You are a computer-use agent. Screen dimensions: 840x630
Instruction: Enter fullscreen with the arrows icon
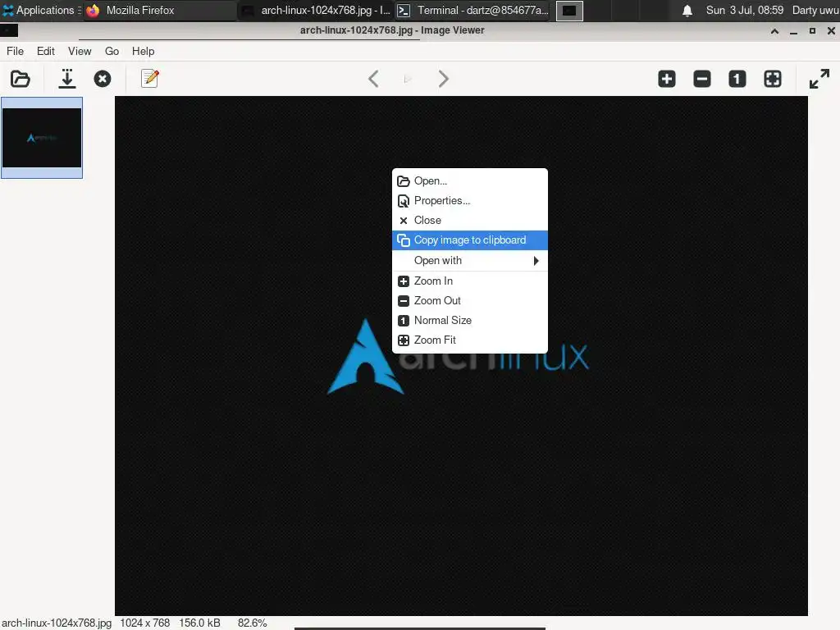point(819,79)
